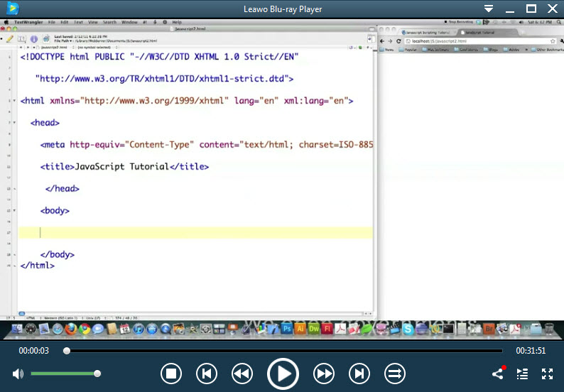
Task: Collapse the html tag fold triangle
Action: (x=14, y=101)
